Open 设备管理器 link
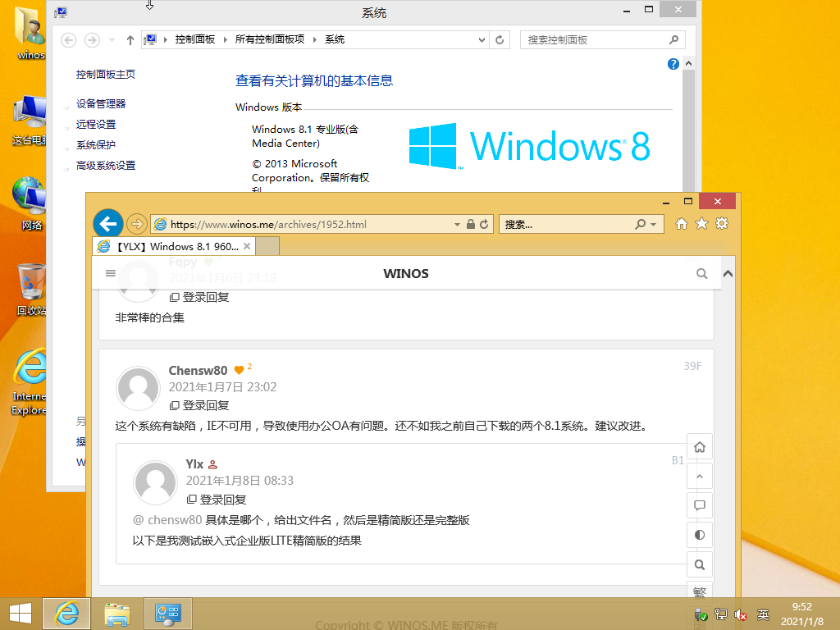840x630 pixels. (x=101, y=104)
